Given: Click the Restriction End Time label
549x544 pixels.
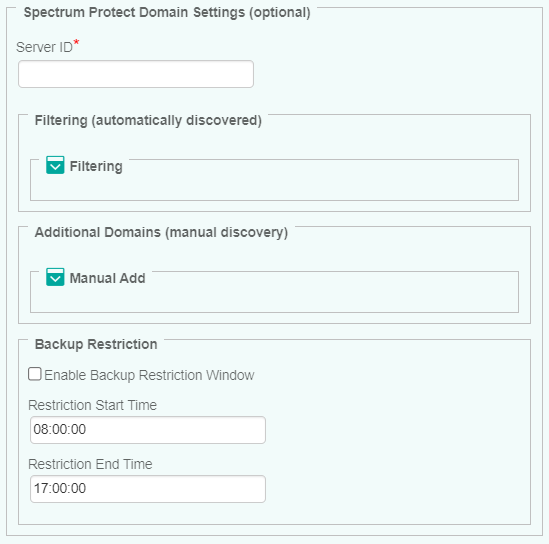Looking at the screenshot, I should pyautogui.click(x=90, y=465).
